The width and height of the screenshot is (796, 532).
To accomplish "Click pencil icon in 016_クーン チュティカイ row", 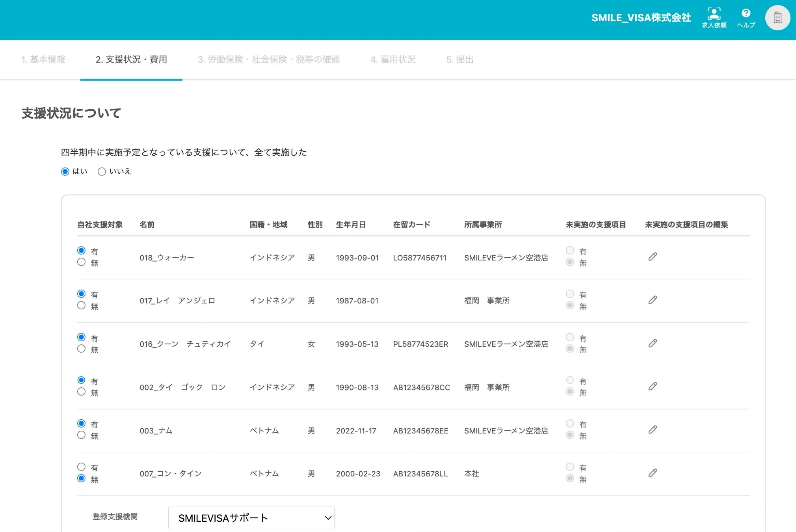I will click(653, 344).
